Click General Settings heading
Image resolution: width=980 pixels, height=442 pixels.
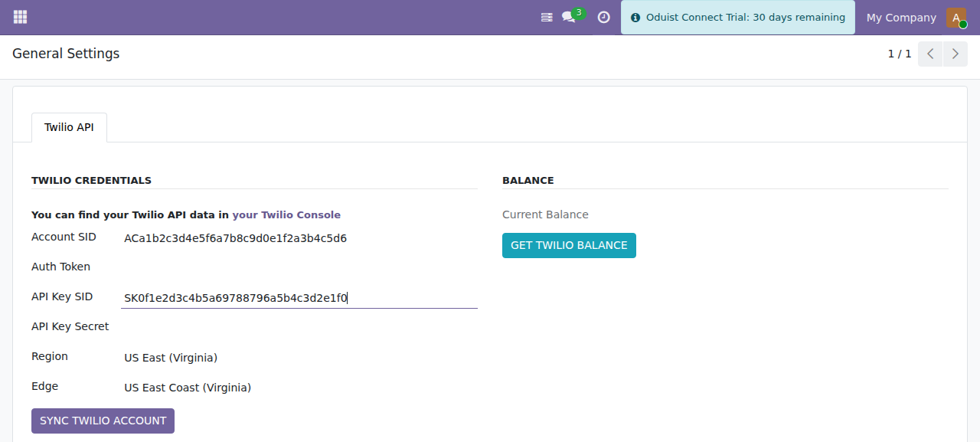66,54
